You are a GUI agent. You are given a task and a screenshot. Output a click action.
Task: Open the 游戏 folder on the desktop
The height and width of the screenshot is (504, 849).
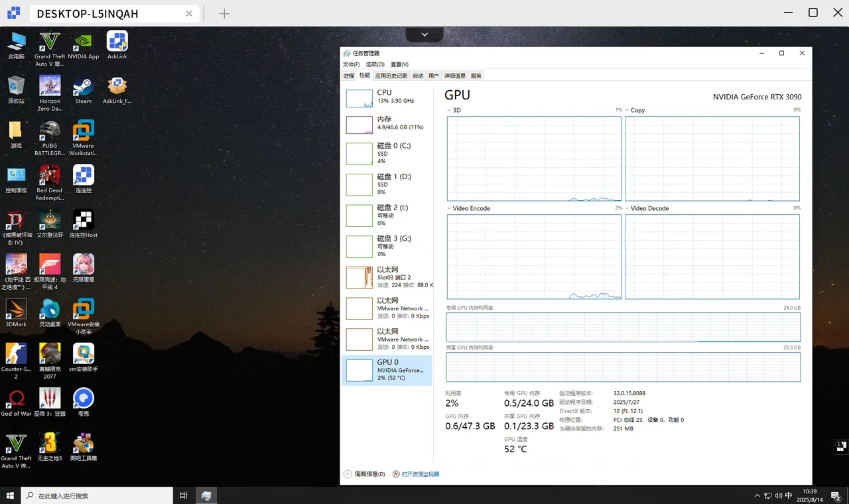coord(16,135)
